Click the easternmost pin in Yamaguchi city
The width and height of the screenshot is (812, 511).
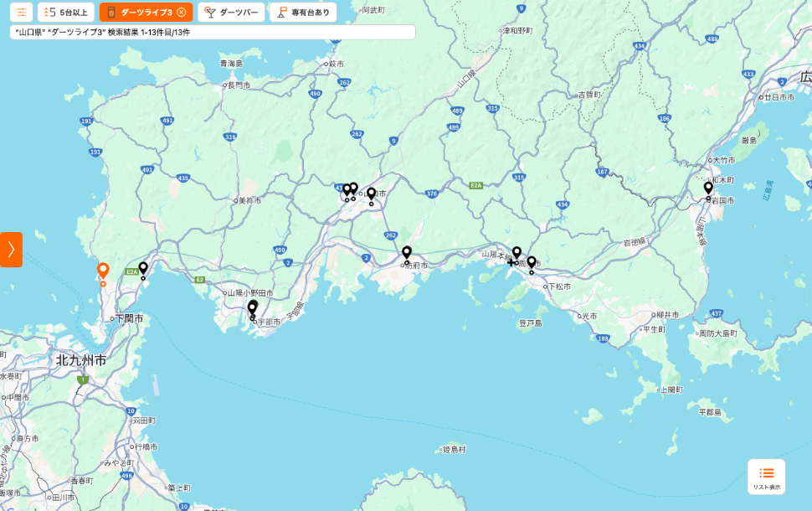pos(371,194)
